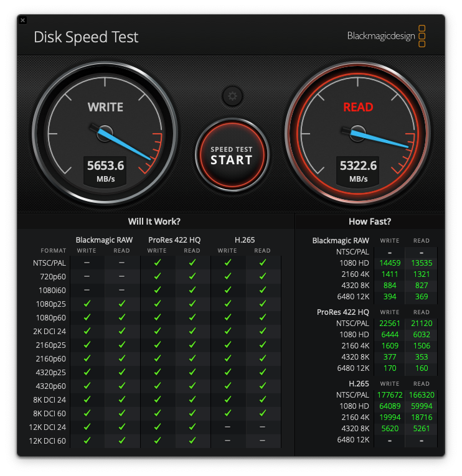The image size is (462, 476).
Task: Click value 64089 for H.265 1080 HD write
Action: coord(390,406)
